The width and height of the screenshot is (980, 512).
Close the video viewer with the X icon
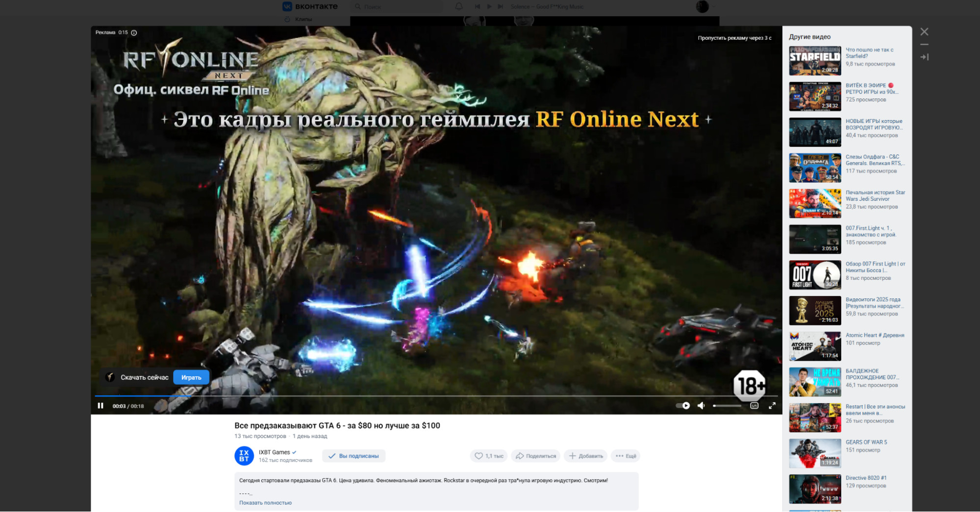pos(924,32)
